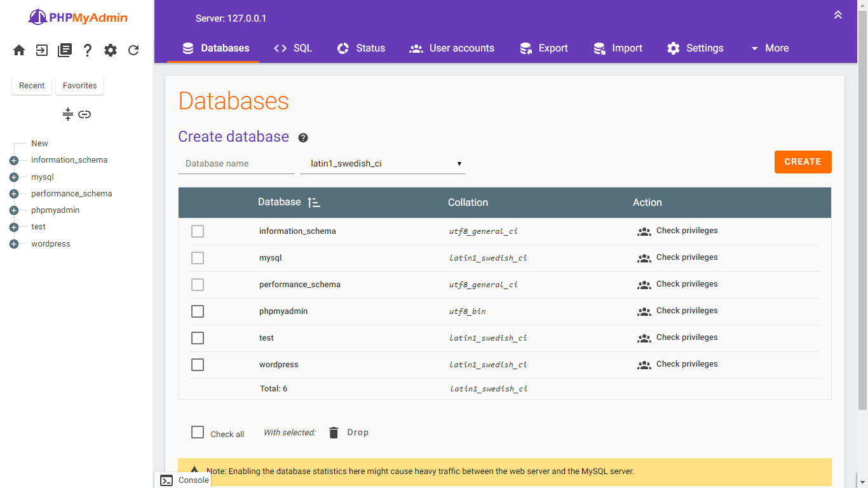Open the phpMyAdmin documentation icon
This screenshot has width=868, height=488.
coord(65,50)
